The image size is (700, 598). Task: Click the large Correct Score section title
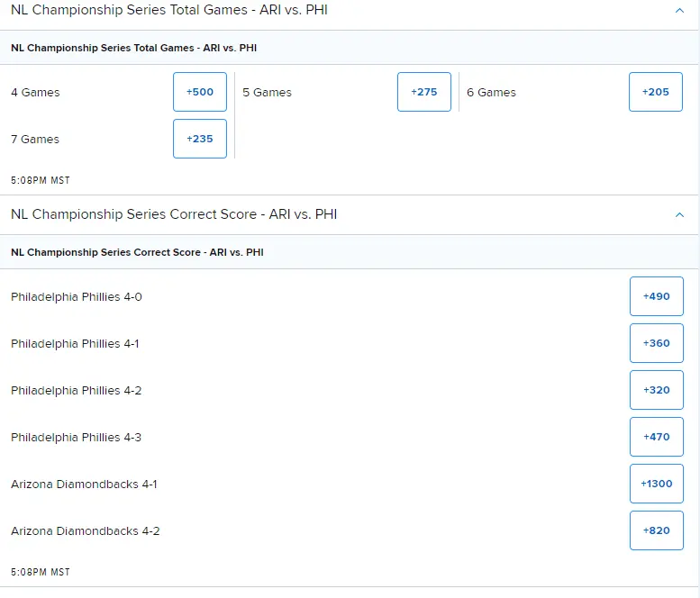[x=174, y=214]
